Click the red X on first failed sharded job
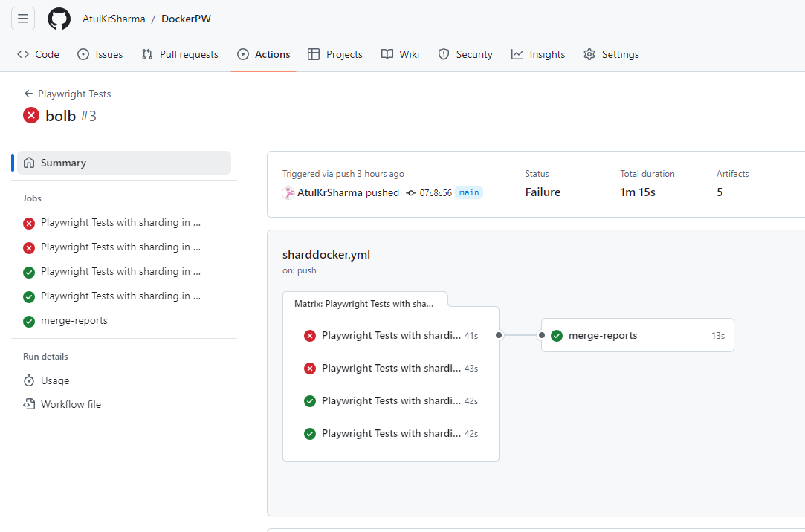Image resolution: width=805 pixels, height=532 pixels. 28,222
